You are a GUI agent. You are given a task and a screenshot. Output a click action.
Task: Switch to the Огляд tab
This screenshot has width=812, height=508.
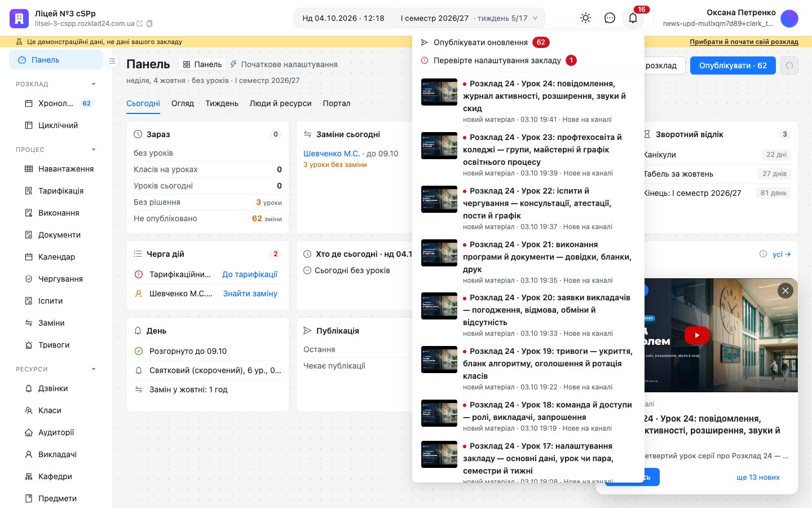click(183, 103)
